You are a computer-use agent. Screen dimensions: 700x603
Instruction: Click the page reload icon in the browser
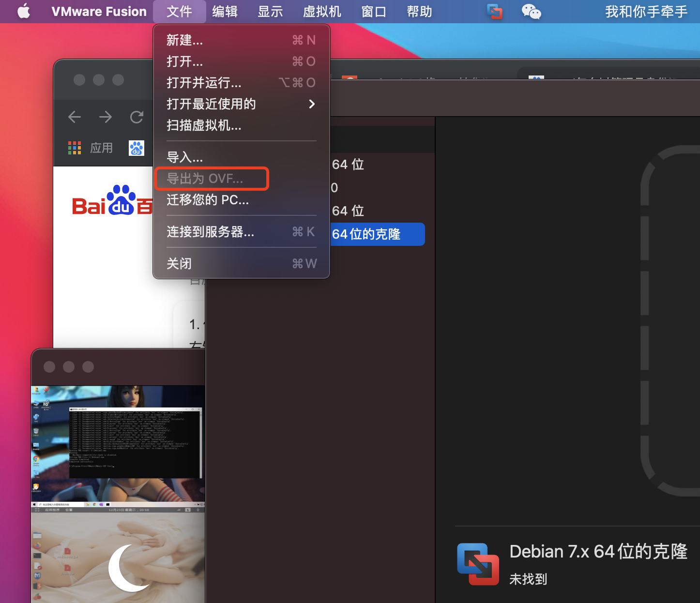[137, 117]
